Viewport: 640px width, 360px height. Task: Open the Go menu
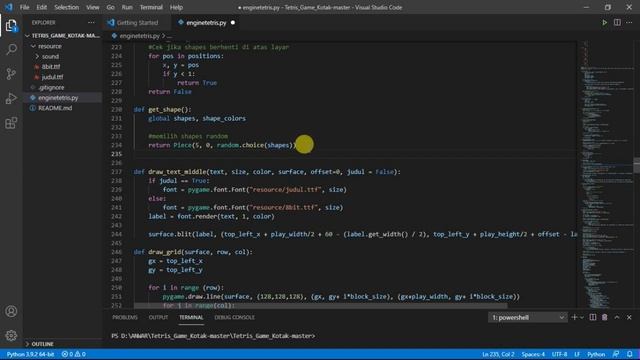coord(110,7)
